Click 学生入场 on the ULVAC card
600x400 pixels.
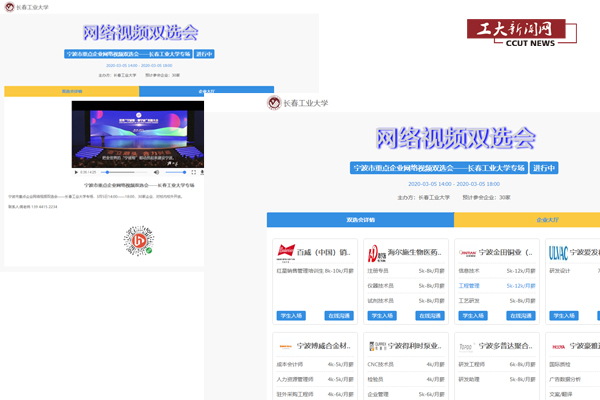(x=564, y=315)
